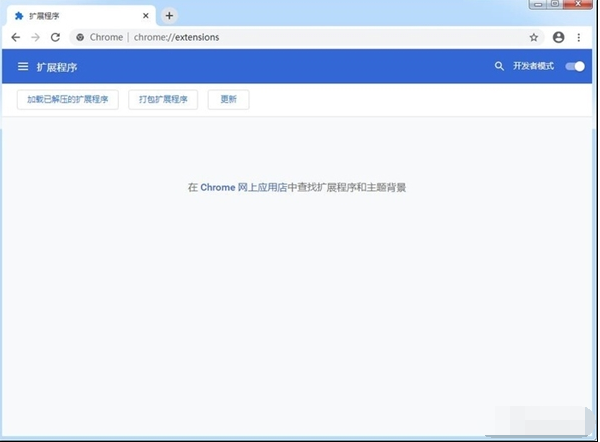Bookmark this page with the star icon

coord(534,37)
